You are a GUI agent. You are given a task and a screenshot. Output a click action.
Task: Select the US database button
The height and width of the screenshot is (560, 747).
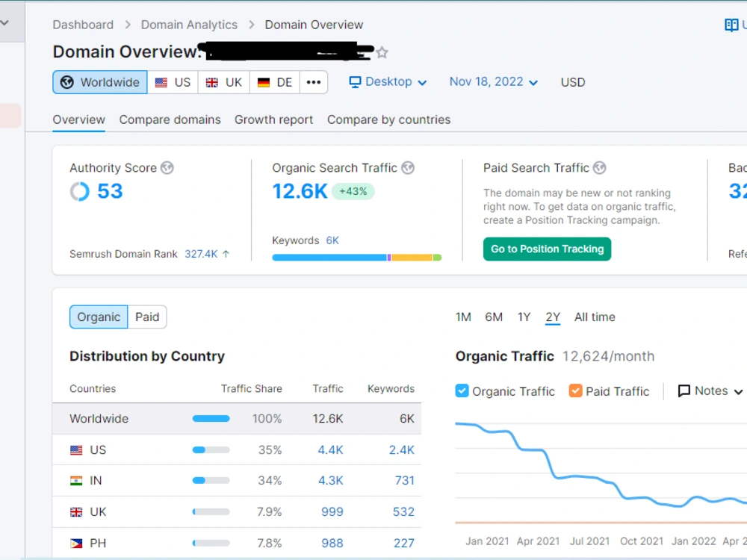coord(173,82)
